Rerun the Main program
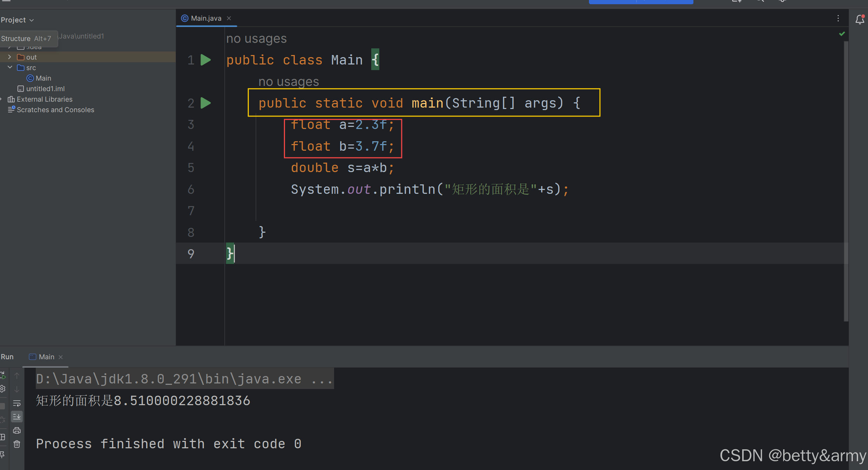The image size is (868, 470). 3,375
